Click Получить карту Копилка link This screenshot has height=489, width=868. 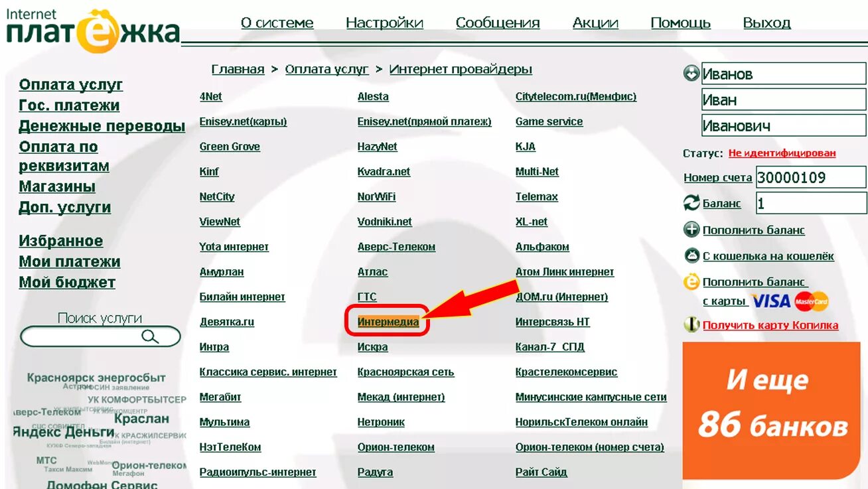770,325
